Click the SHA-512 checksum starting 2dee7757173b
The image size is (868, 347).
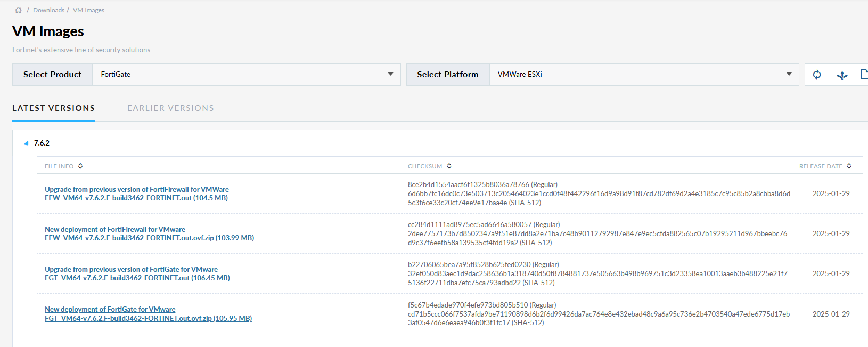pyautogui.click(x=597, y=238)
